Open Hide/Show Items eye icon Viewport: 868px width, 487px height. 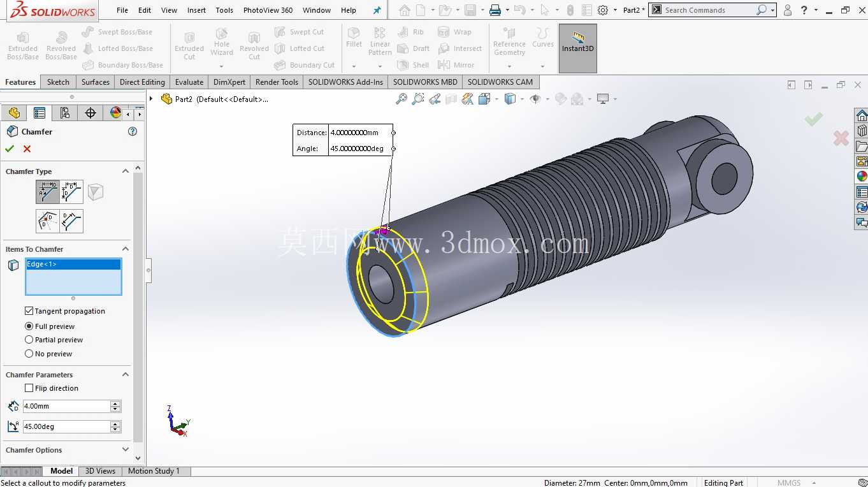(x=535, y=99)
